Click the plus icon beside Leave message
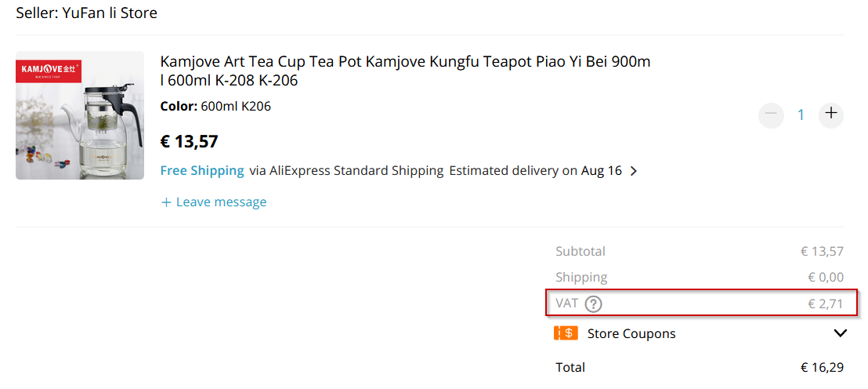 point(165,202)
